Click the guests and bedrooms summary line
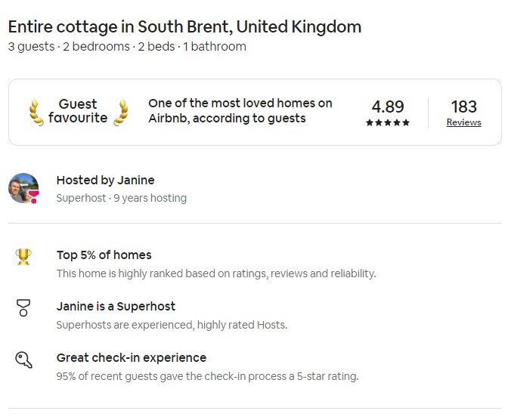Viewport: 508px width, 420px height. [x=127, y=47]
